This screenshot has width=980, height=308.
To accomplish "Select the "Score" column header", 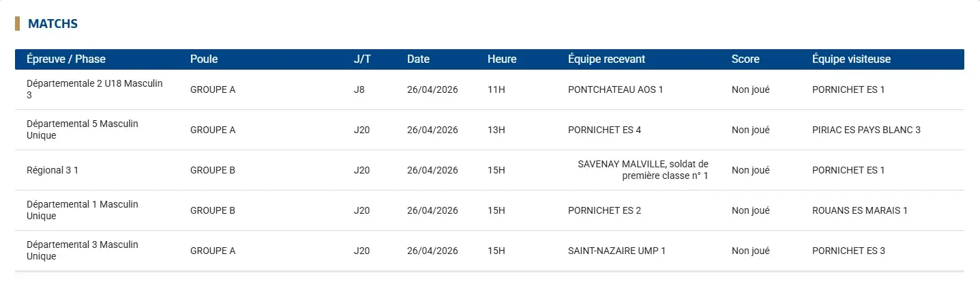I will [745, 59].
